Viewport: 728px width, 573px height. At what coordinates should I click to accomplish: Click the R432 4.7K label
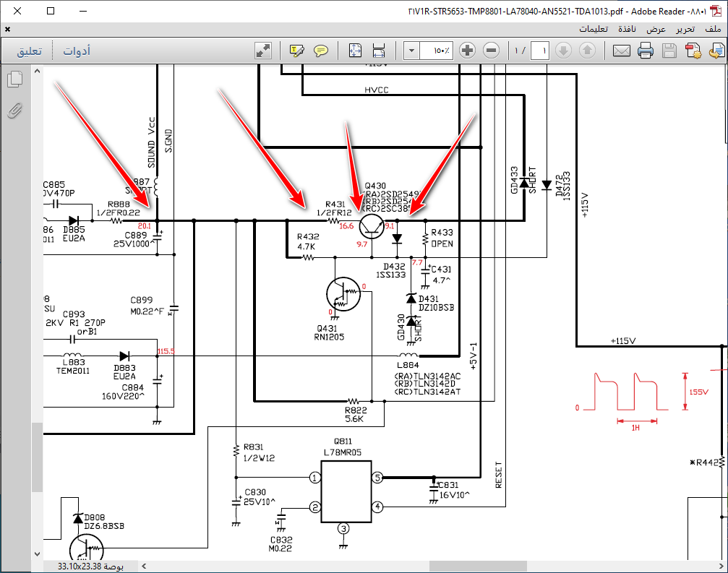(308, 241)
